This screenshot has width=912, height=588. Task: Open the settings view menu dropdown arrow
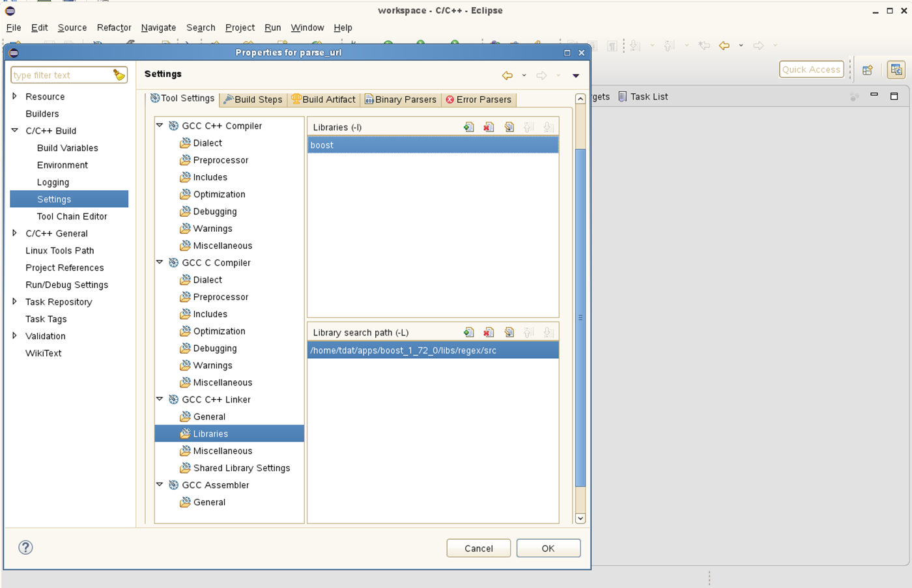576,76
